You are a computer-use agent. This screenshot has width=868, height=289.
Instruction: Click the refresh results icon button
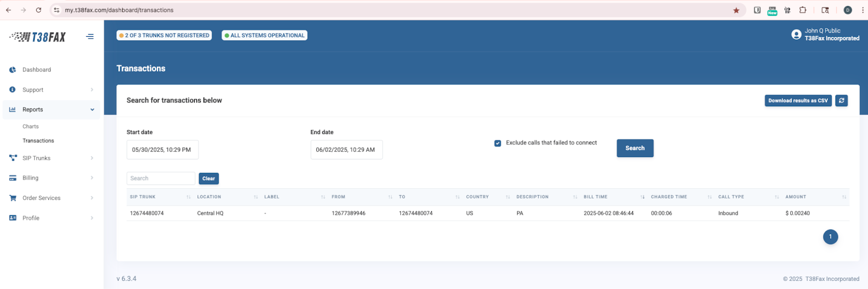point(841,101)
